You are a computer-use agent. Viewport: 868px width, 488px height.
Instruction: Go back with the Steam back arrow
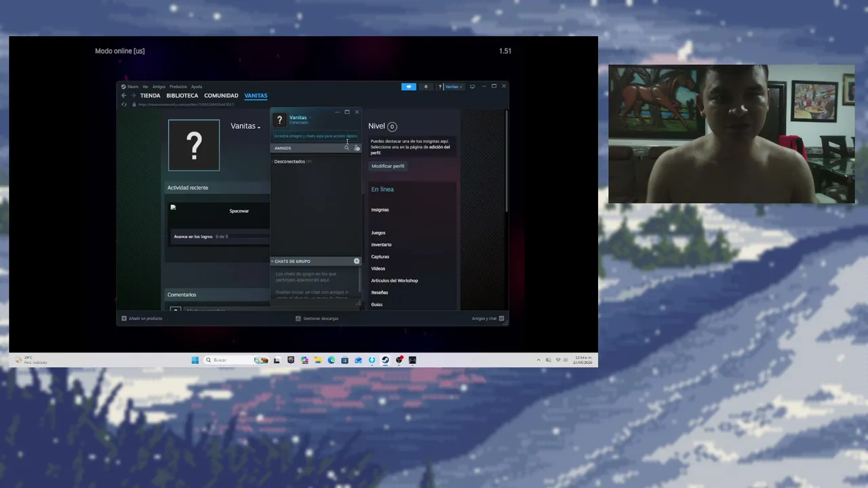[x=123, y=96]
